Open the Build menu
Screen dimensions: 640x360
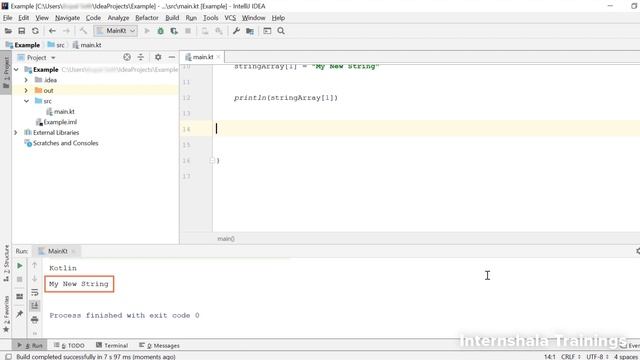pyautogui.click(x=172, y=18)
